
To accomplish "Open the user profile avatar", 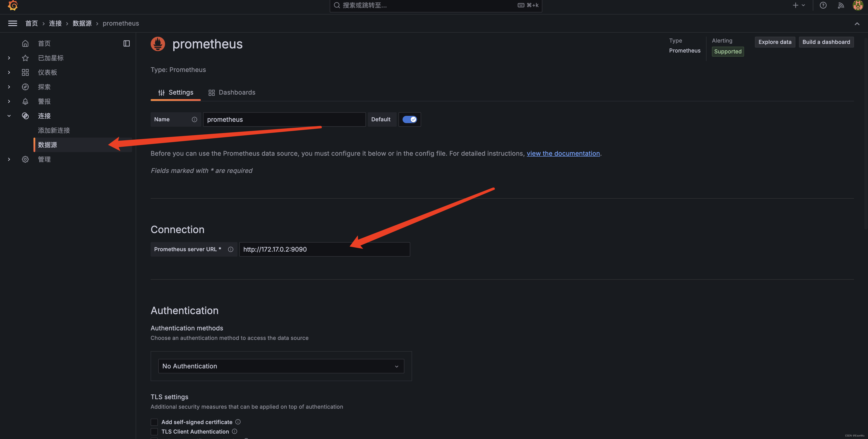I will pyautogui.click(x=858, y=5).
